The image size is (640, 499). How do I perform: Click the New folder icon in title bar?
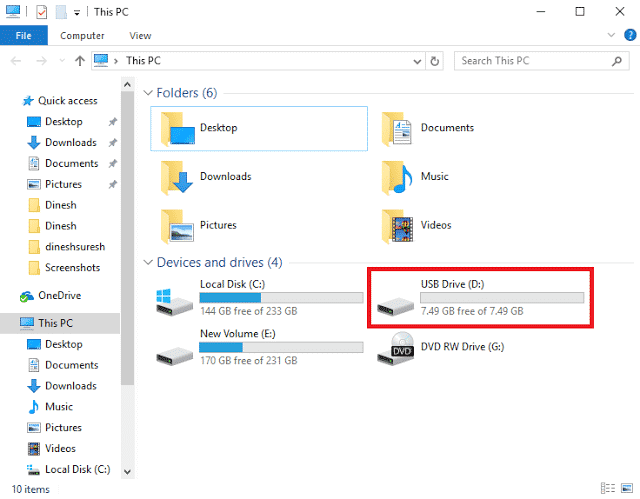pyautogui.click(x=61, y=12)
